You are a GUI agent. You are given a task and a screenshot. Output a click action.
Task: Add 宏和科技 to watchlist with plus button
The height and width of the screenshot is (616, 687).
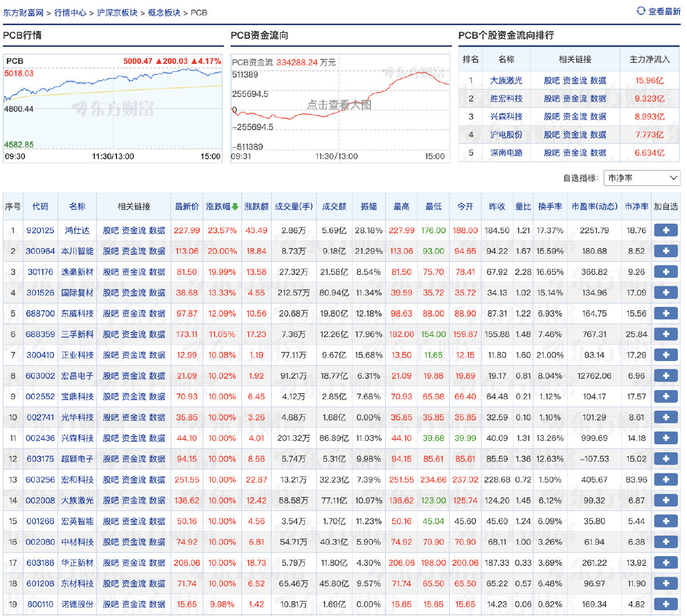coord(665,480)
